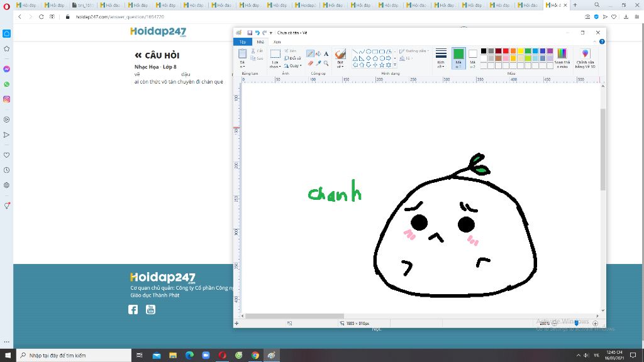Select the five-point star shape
This screenshot has width=644, height=362.
382,65
